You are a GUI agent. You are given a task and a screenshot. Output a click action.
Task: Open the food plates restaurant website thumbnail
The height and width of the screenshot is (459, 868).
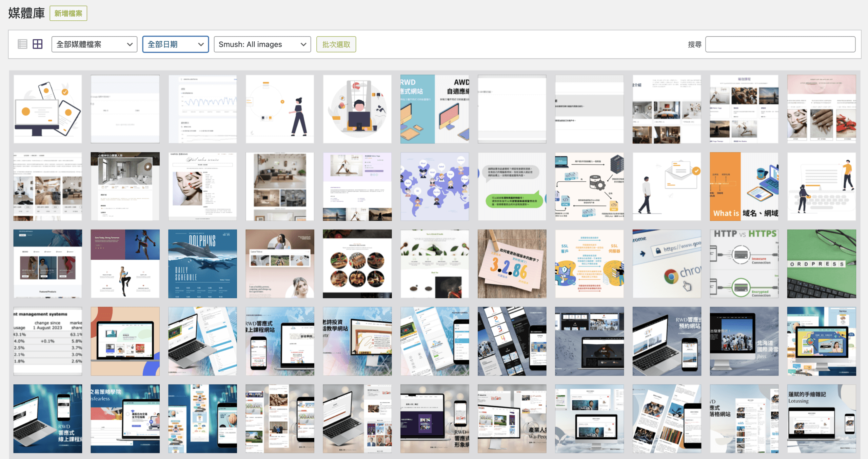[357, 264]
